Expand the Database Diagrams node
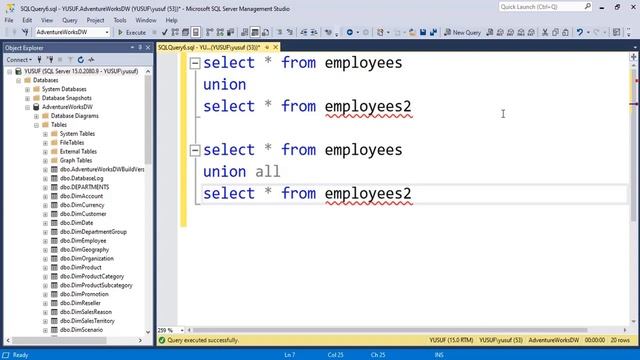This screenshot has height=360, width=640. click(x=36, y=116)
